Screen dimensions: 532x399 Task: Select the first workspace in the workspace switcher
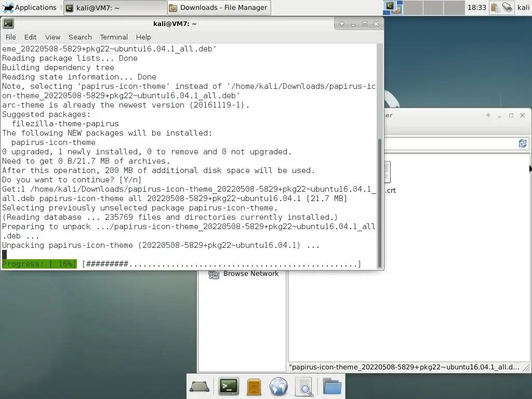393,7
